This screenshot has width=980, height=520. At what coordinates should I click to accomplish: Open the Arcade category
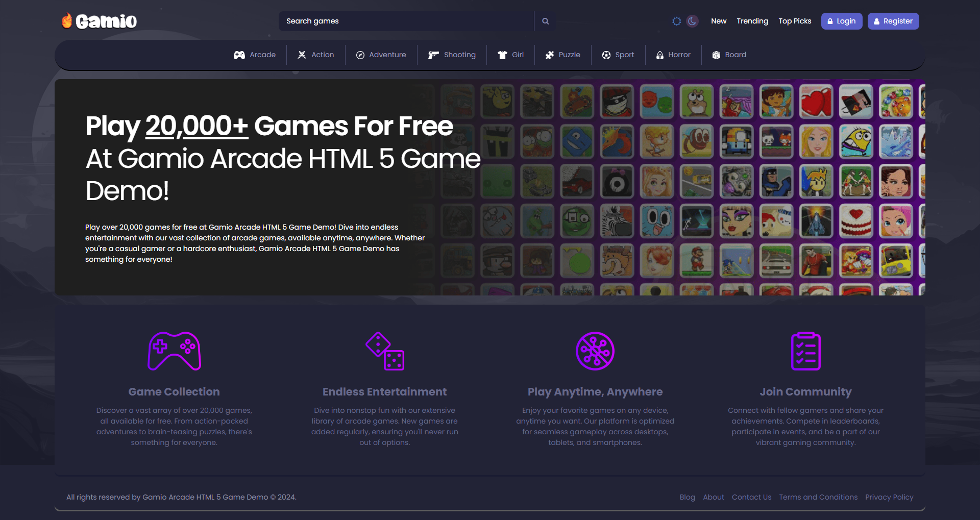tap(255, 55)
